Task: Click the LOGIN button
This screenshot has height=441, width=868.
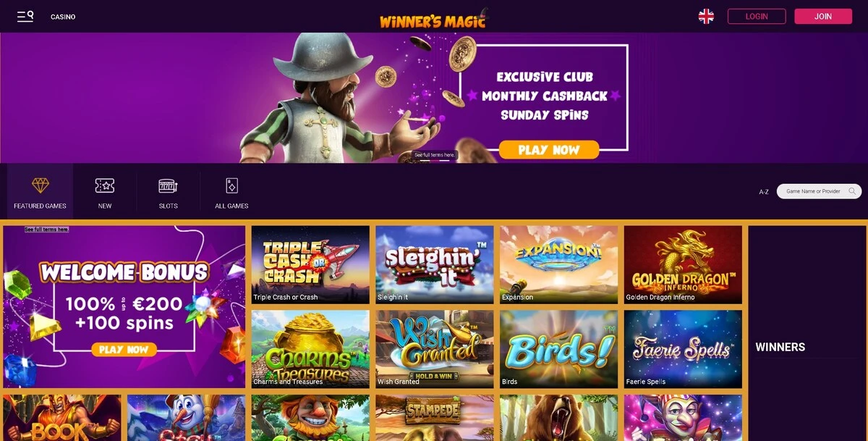Action: pyautogui.click(x=757, y=16)
